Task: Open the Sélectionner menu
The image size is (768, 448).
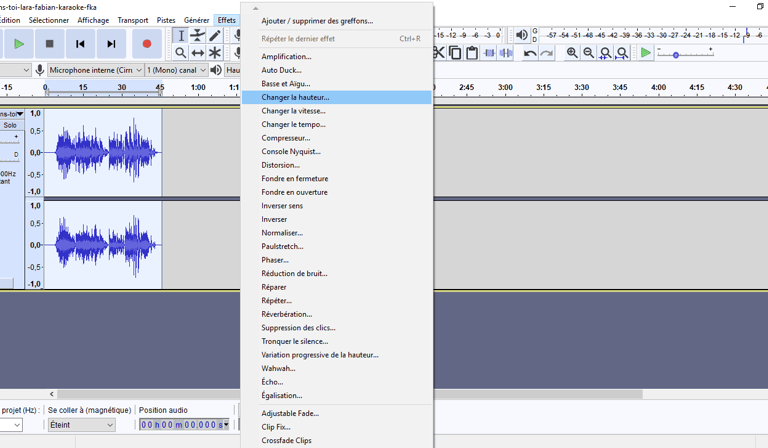Action: 48,20
